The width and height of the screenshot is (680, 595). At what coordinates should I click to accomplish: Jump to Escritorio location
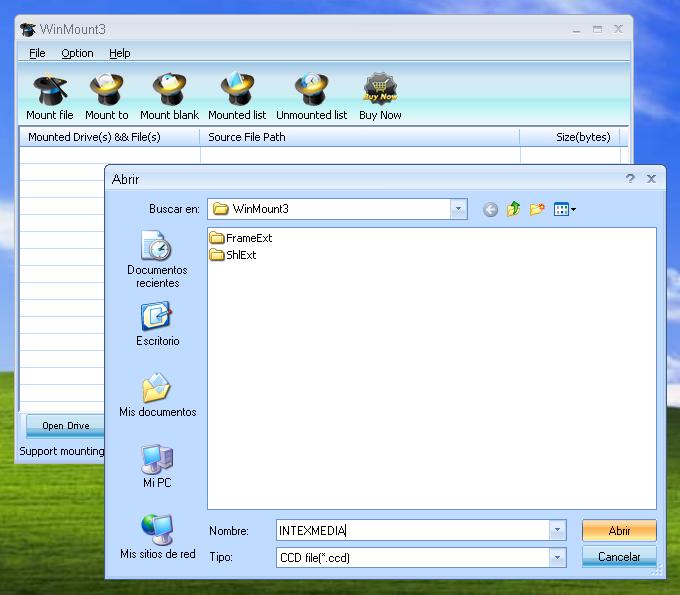click(157, 324)
